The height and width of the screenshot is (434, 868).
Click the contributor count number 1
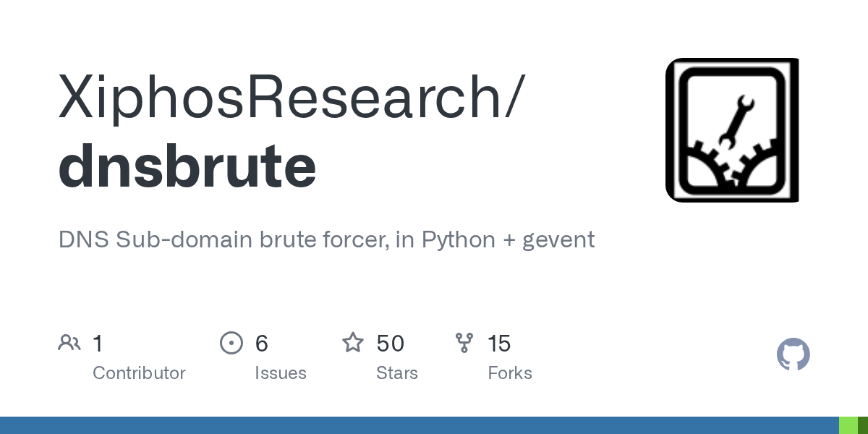98,344
